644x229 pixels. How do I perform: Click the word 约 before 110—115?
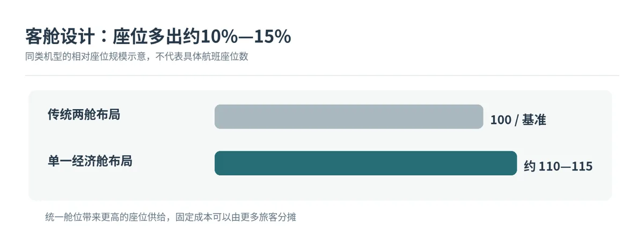pyautogui.click(x=530, y=167)
